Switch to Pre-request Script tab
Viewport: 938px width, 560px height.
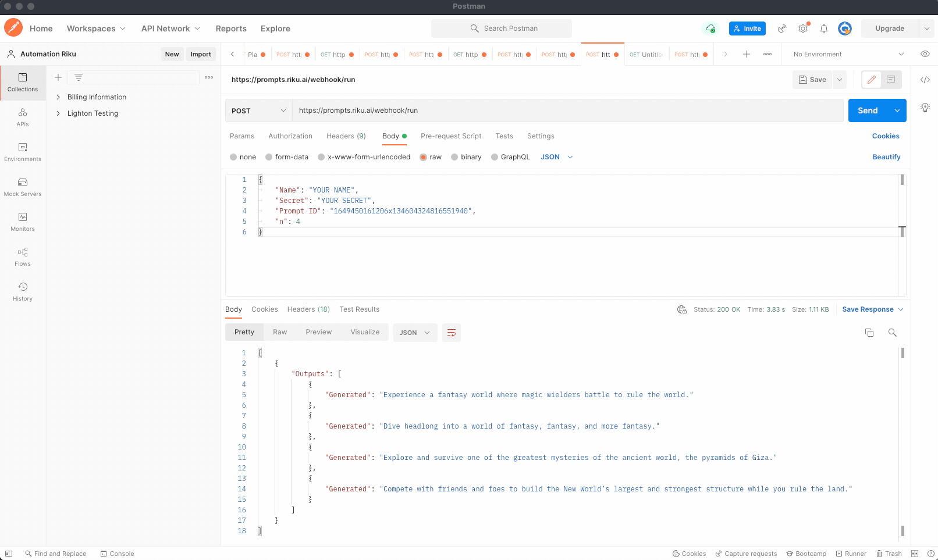pos(451,136)
